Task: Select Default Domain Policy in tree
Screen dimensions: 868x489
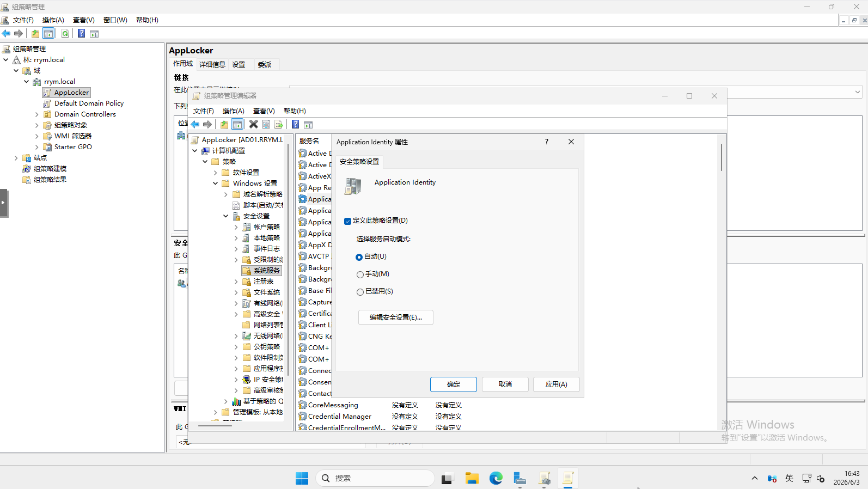Action: (x=89, y=103)
